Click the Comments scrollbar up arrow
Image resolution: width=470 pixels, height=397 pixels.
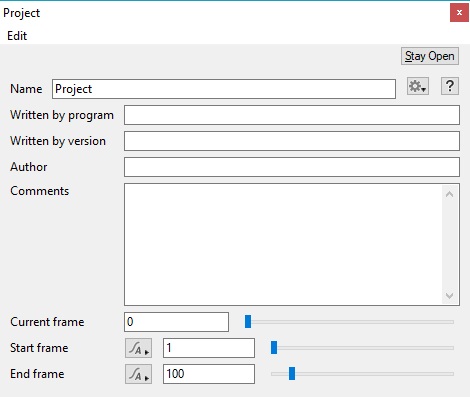coord(450,194)
